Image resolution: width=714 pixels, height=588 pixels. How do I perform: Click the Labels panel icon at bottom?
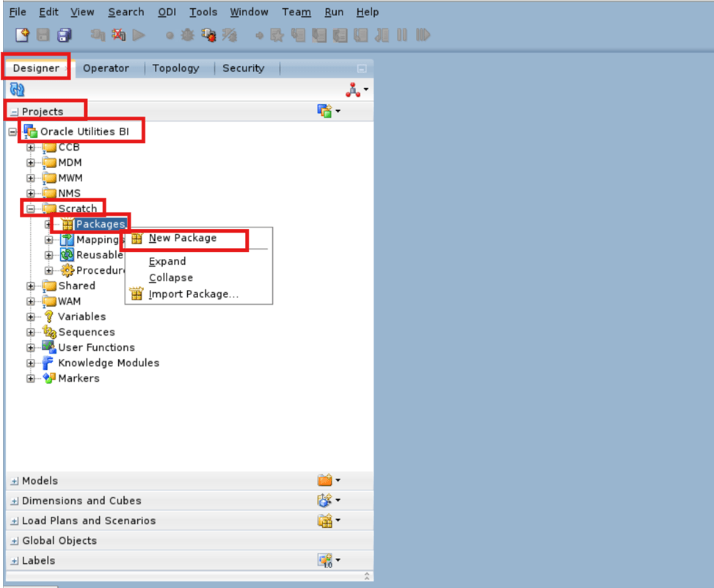326,560
